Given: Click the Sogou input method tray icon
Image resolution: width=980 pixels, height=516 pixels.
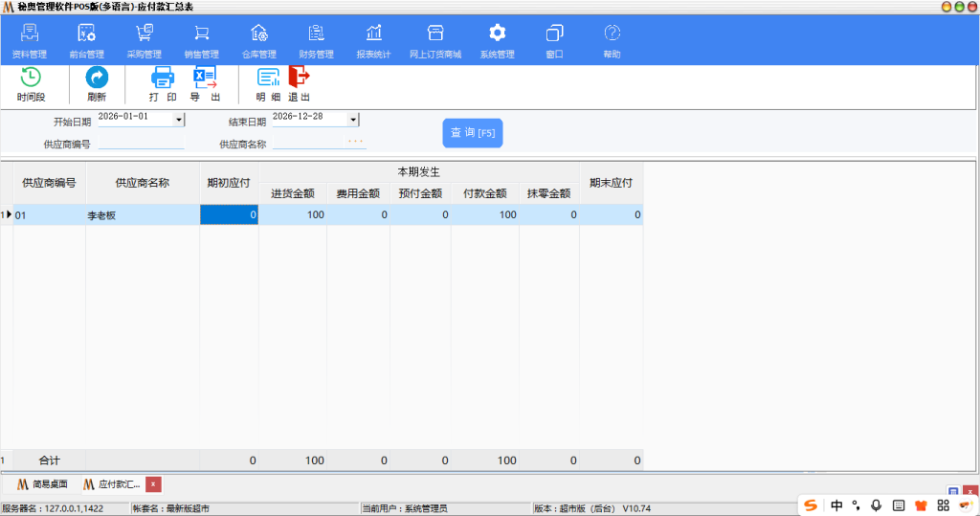Looking at the screenshot, I should (812, 505).
